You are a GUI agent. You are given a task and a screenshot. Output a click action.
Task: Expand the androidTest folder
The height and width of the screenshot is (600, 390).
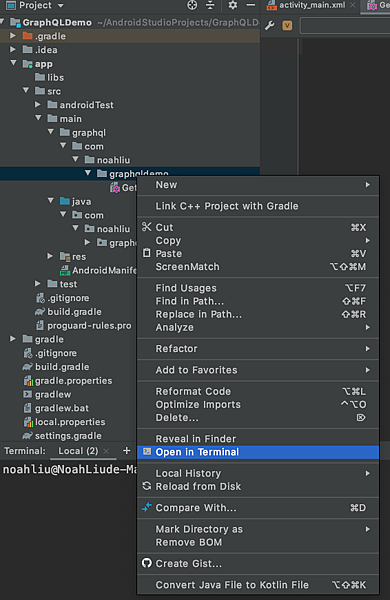(x=38, y=104)
